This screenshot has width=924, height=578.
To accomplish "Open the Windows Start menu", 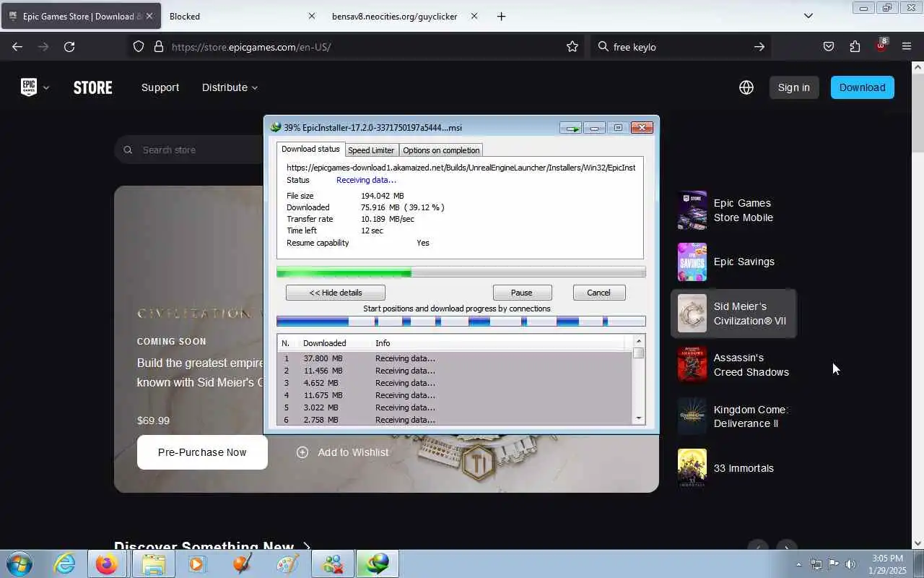I will tap(19, 564).
